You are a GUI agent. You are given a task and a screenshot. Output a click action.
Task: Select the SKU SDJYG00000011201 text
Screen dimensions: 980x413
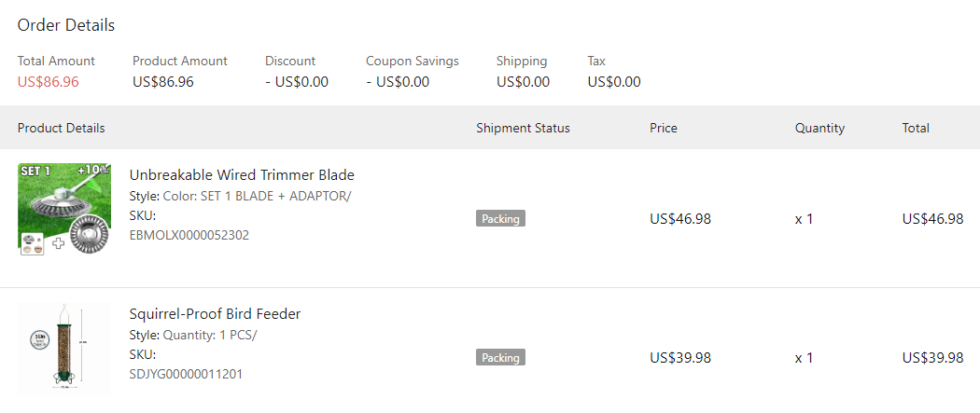[x=187, y=374]
